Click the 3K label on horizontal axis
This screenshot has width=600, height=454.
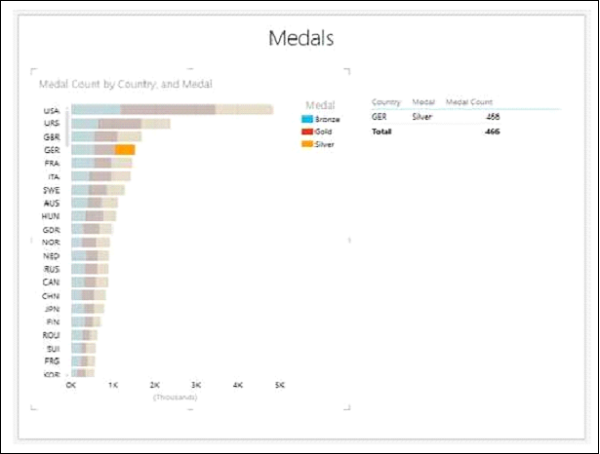coord(196,384)
